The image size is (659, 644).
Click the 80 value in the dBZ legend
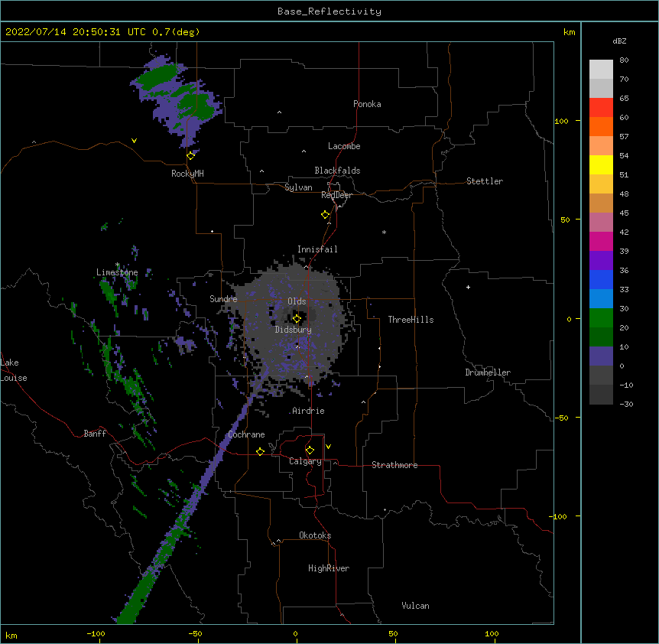click(624, 60)
